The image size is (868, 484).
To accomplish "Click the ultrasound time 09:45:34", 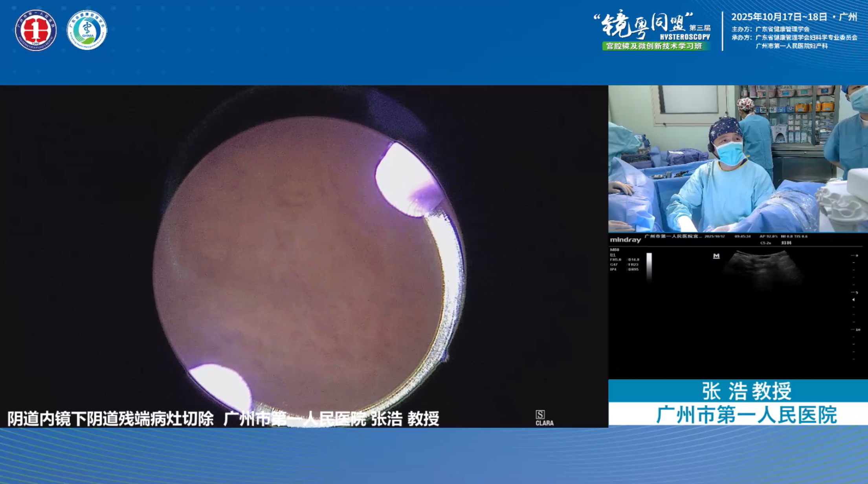I will point(742,236).
